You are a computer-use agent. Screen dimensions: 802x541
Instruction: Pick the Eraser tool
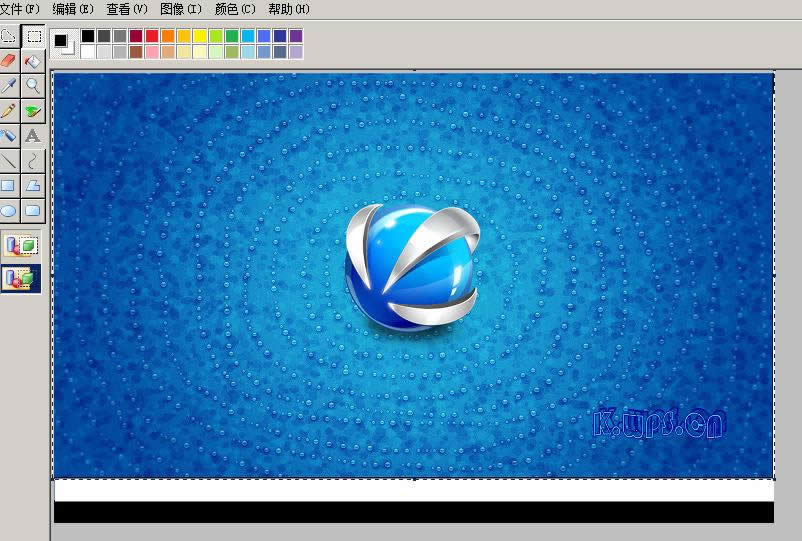pos(9,61)
